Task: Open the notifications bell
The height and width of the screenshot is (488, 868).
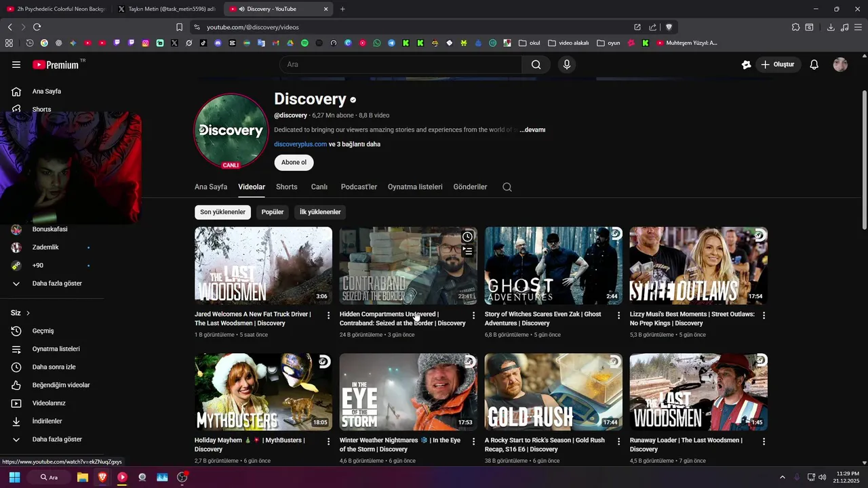Action: pos(814,64)
